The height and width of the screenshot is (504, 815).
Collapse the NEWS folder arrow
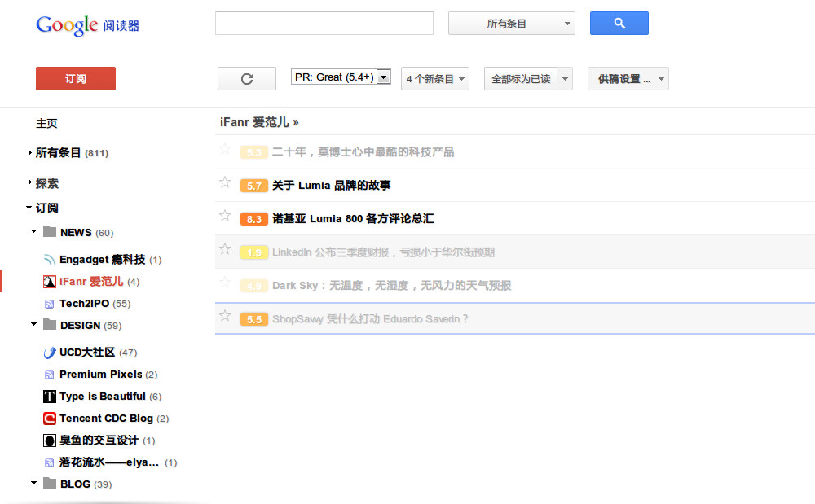point(33,231)
